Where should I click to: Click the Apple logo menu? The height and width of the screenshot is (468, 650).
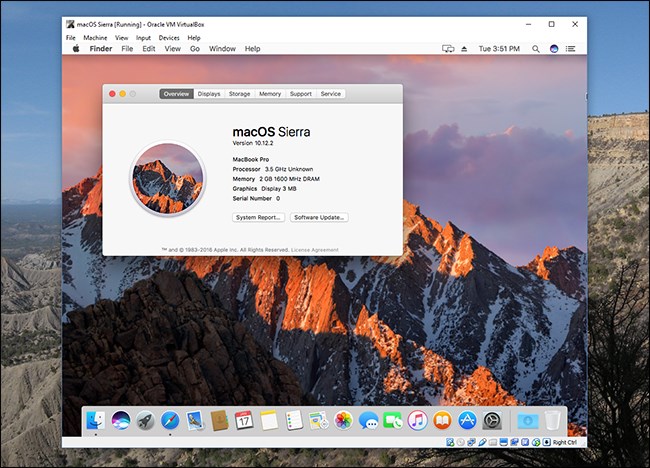pyautogui.click(x=76, y=48)
